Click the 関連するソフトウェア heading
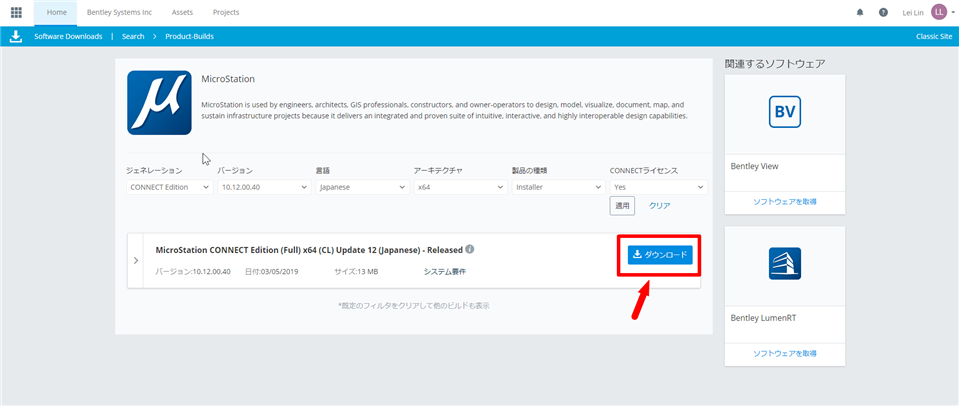The image size is (959, 406). point(775,64)
